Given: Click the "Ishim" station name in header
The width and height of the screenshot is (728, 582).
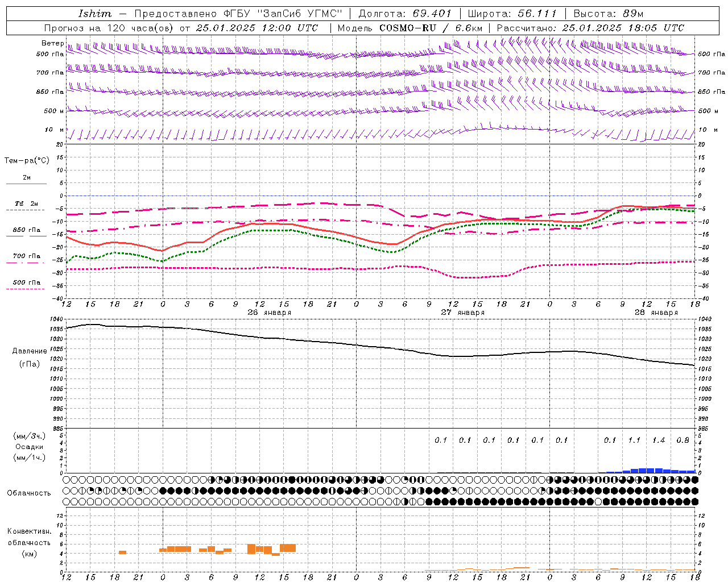Looking at the screenshot, I should (x=95, y=14).
